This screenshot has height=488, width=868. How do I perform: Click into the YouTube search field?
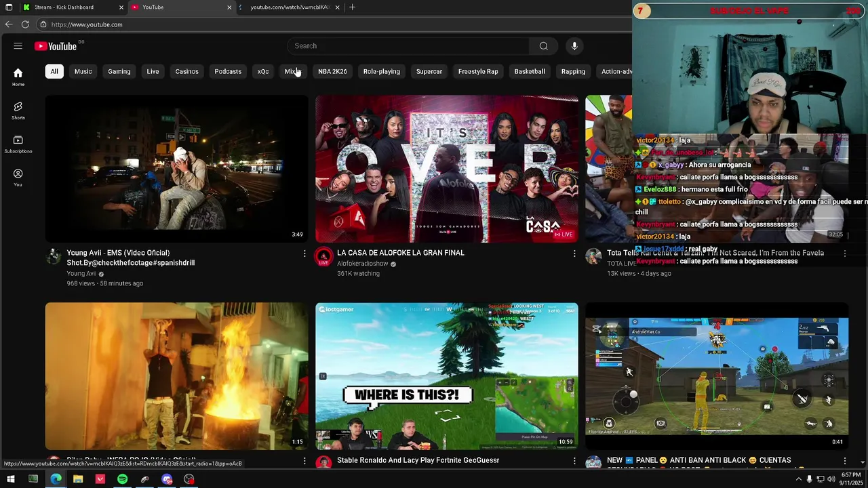pos(408,46)
